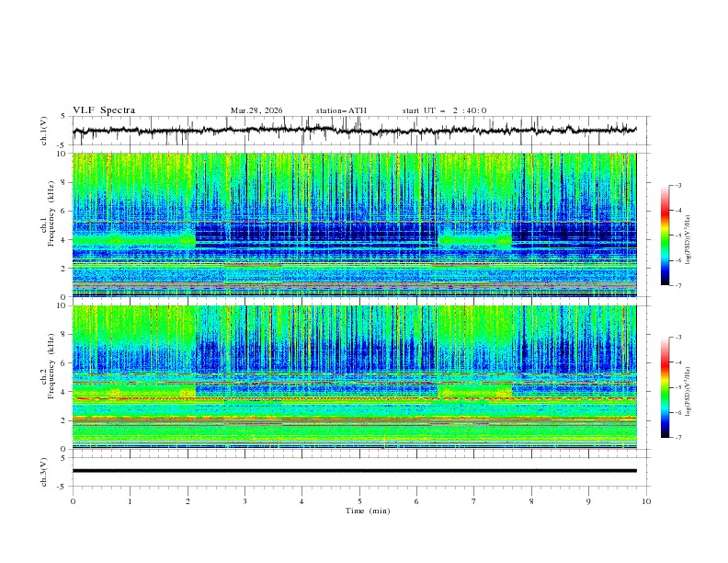Click the ch.2 colorbar log(PSD)(V²/Hz) label
The width and height of the screenshot is (728, 563).
coord(688,392)
